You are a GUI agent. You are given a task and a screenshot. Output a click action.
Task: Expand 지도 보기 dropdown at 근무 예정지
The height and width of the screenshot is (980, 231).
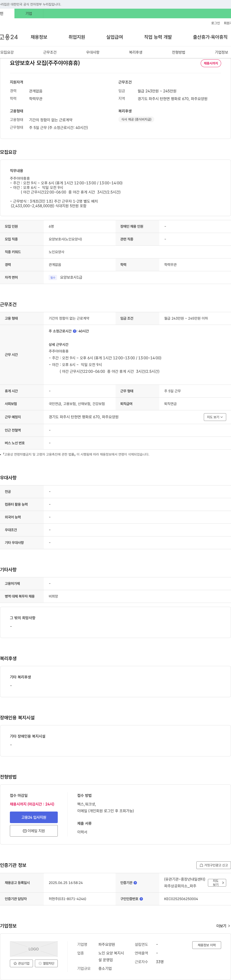click(215, 417)
